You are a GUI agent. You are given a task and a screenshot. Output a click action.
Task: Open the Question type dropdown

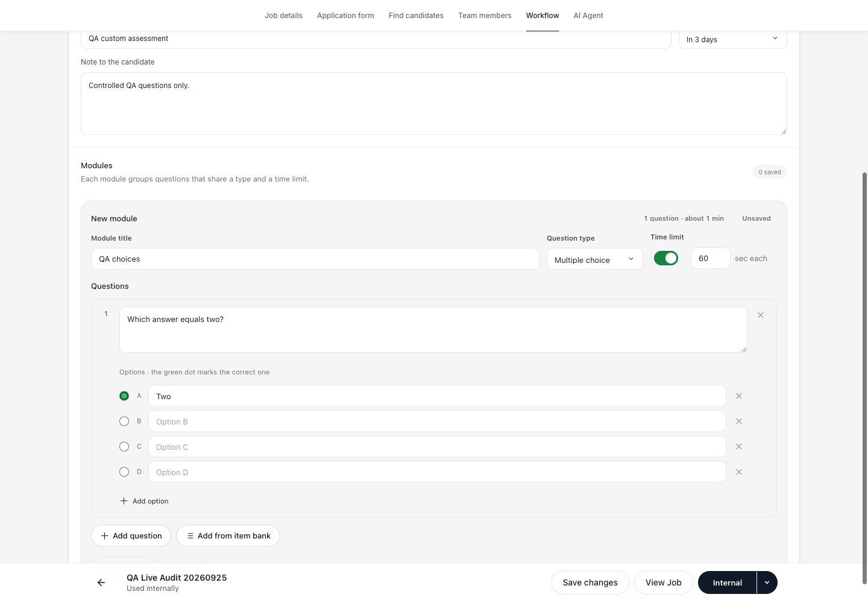point(595,259)
